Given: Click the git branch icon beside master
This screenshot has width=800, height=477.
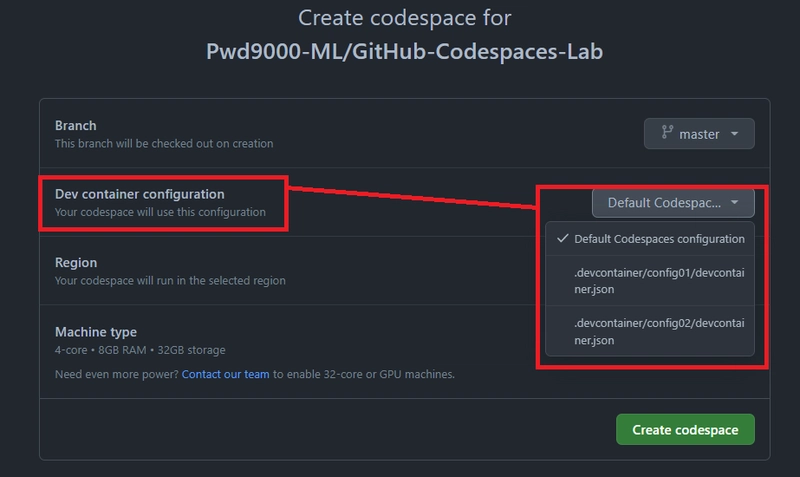Looking at the screenshot, I should pos(667,133).
